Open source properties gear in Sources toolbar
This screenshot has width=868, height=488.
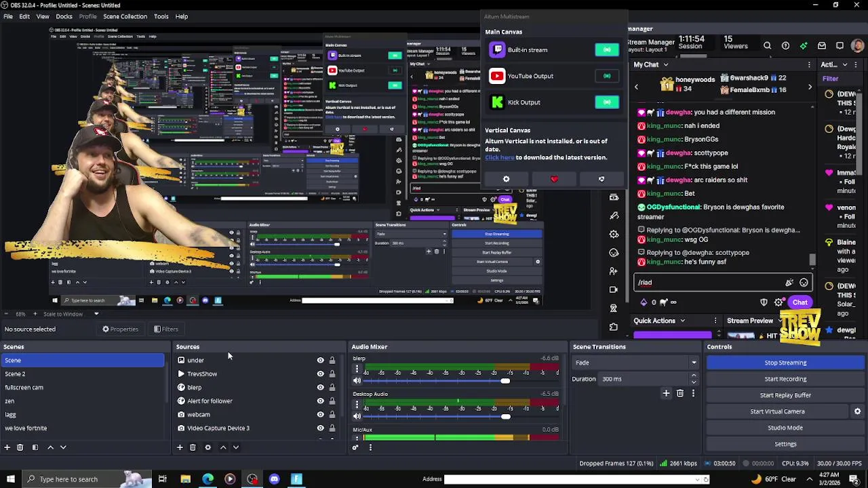(208, 447)
